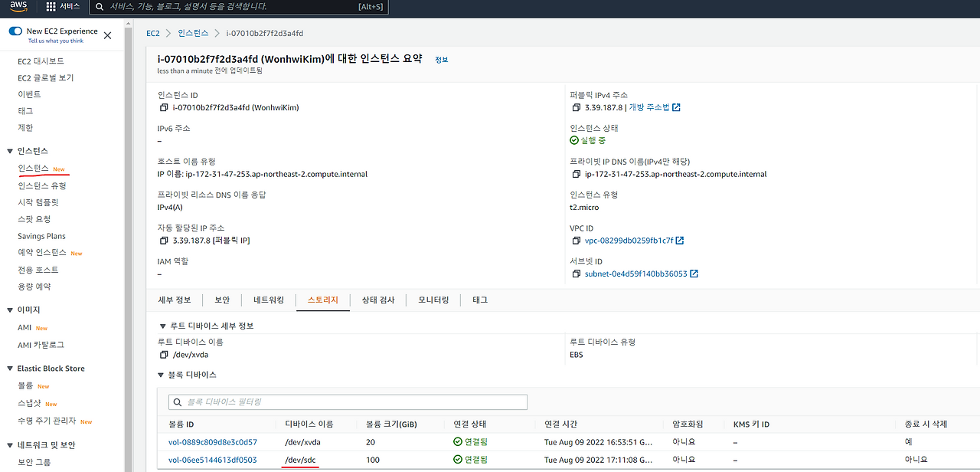Go to EC2 breadcrumb link
The image size is (980, 472).
pyautogui.click(x=153, y=33)
